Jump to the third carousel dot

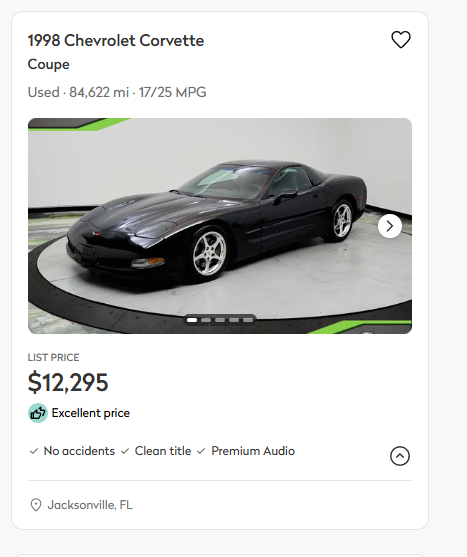pos(220,320)
